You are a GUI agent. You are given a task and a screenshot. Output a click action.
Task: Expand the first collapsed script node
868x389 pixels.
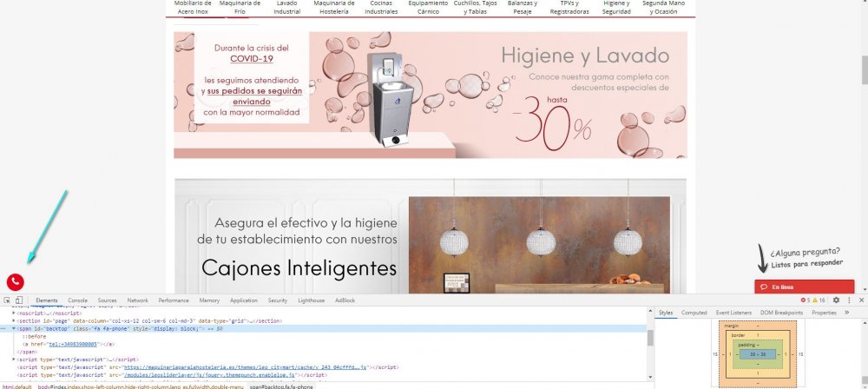(14, 359)
